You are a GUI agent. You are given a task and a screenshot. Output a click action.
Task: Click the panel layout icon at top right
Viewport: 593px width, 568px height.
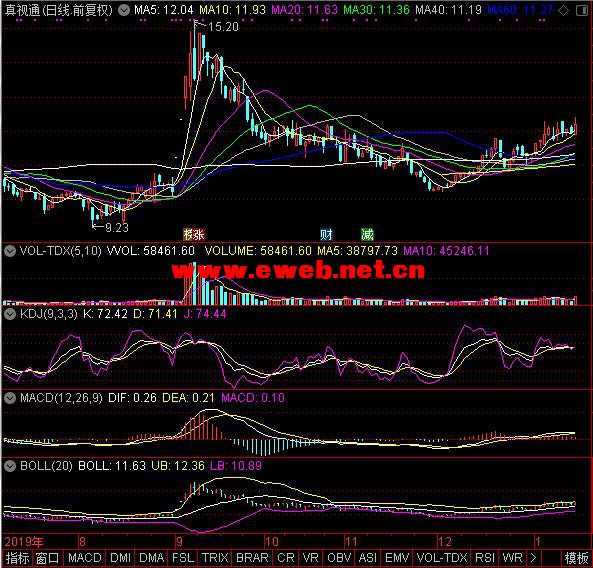[581, 10]
